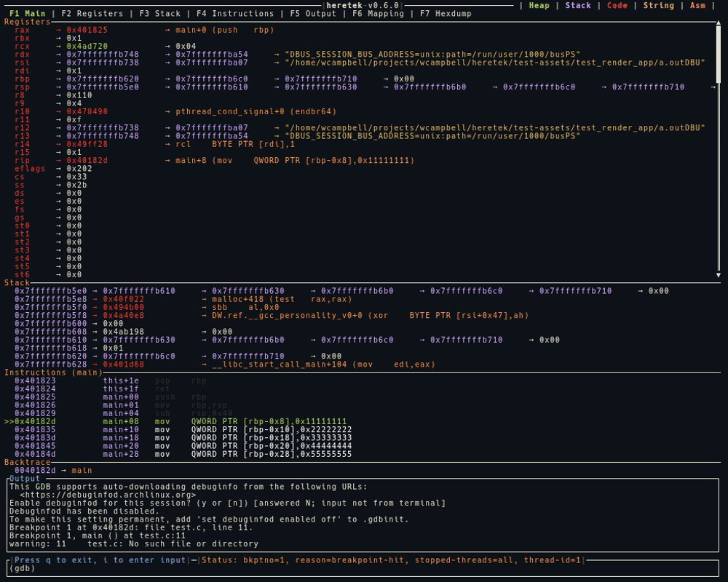
Task: Open the F3 Stack tab
Action: pos(159,14)
